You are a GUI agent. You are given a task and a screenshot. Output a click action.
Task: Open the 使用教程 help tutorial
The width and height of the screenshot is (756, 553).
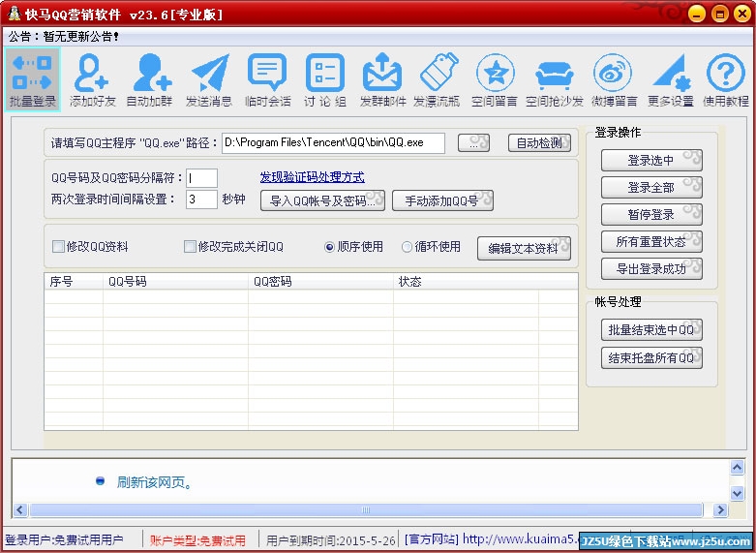pos(726,79)
